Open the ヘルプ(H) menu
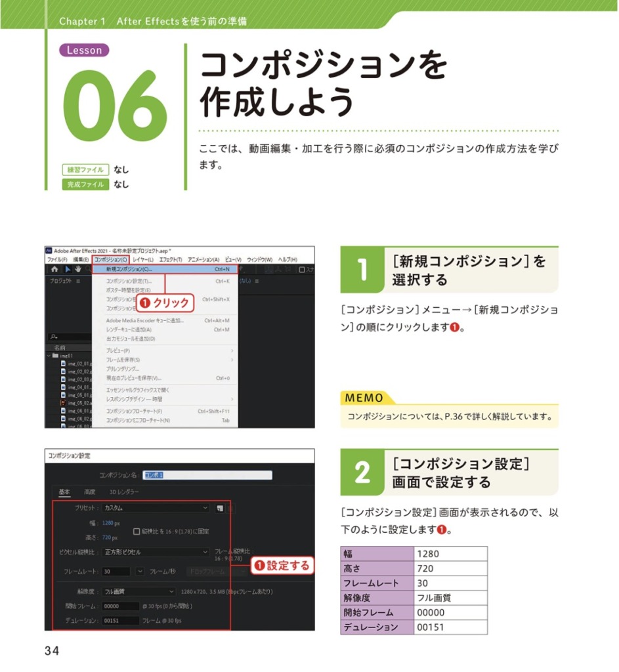 tap(288, 260)
